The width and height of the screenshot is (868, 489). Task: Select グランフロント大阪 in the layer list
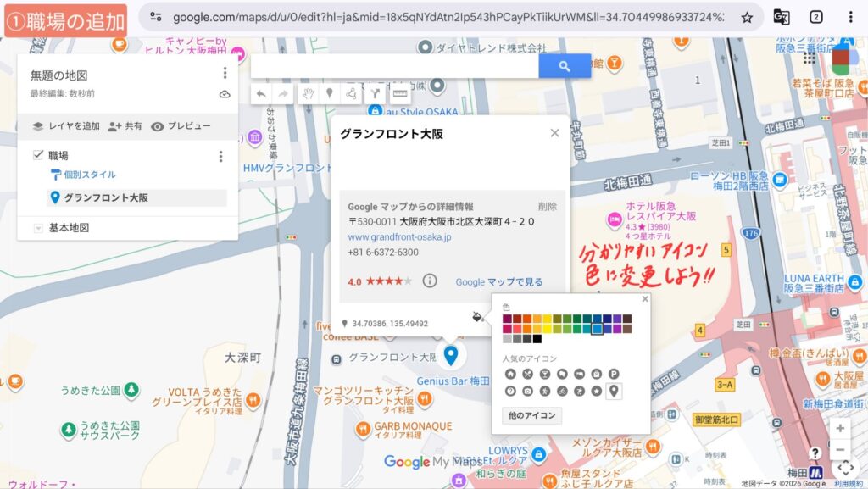(106, 197)
